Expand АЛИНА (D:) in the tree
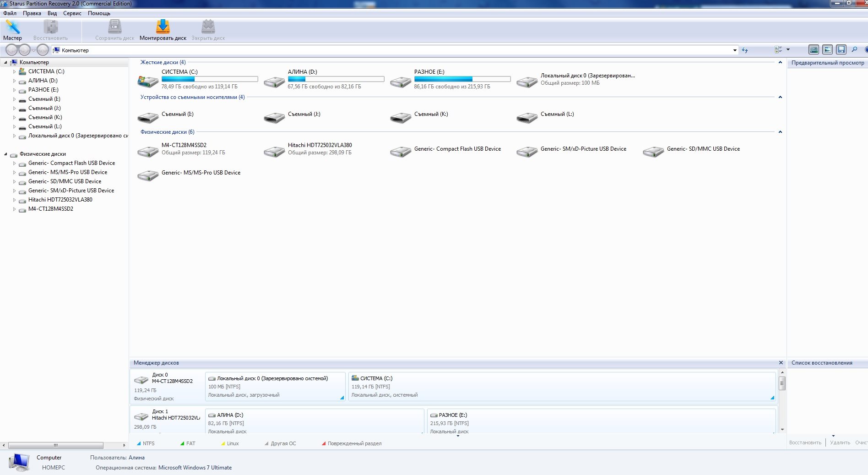 pyautogui.click(x=14, y=81)
